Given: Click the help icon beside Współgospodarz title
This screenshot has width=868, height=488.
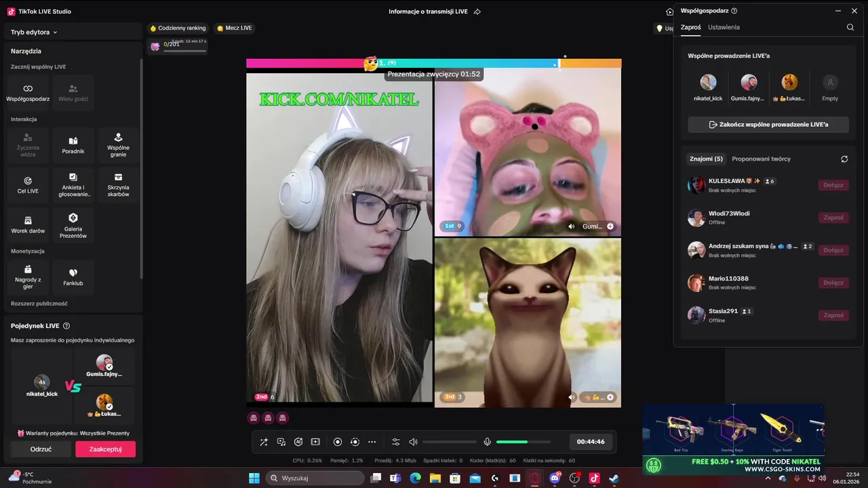Looking at the screenshot, I should (734, 11).
